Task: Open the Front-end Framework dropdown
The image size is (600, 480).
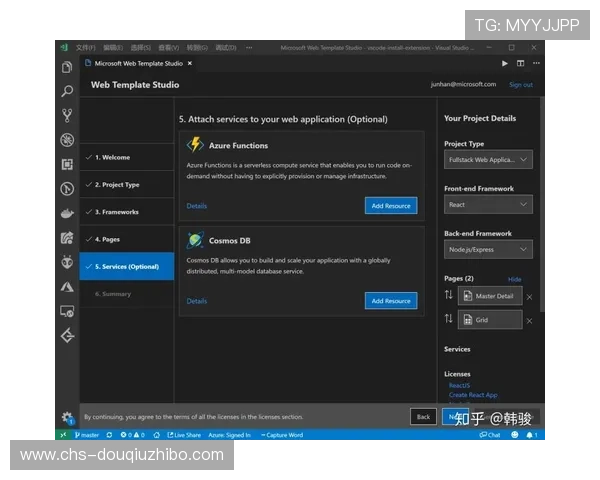Action: (x=488, y=204)
